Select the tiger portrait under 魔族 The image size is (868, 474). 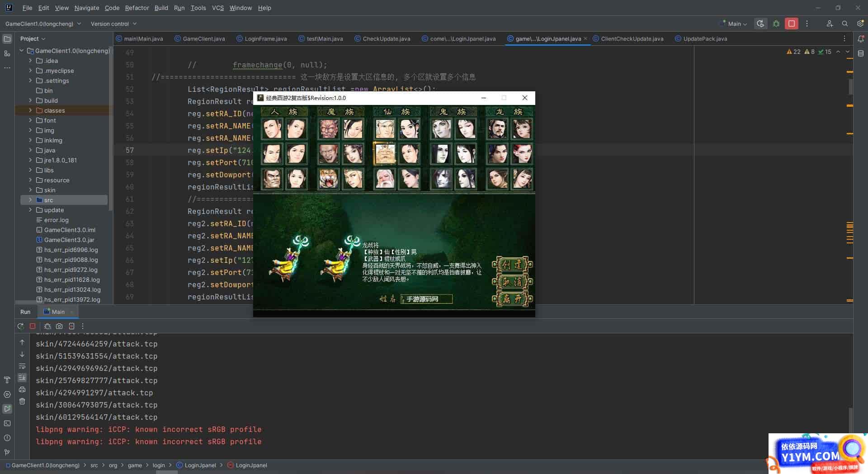click(328, 179)
